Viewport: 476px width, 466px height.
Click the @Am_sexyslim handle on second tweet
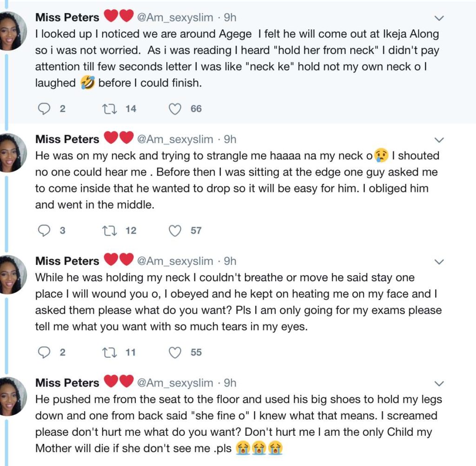pyautogui.click(x=175, y=139)
